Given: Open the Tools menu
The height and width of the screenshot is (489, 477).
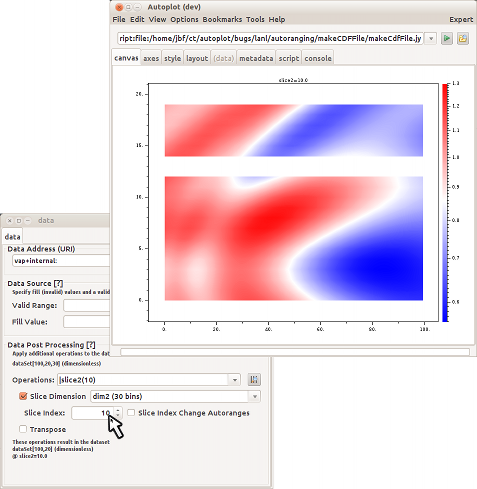Looking at the screenshot, I should point(255,19).
